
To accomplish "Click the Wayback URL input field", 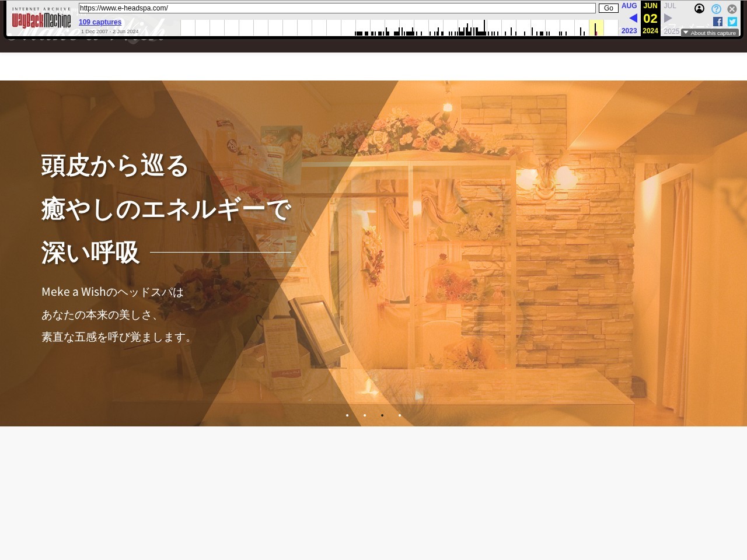I will point(337,8).
